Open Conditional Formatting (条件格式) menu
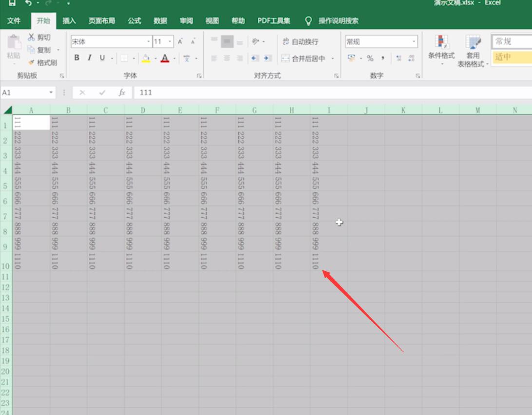 [x=441, y=50]
